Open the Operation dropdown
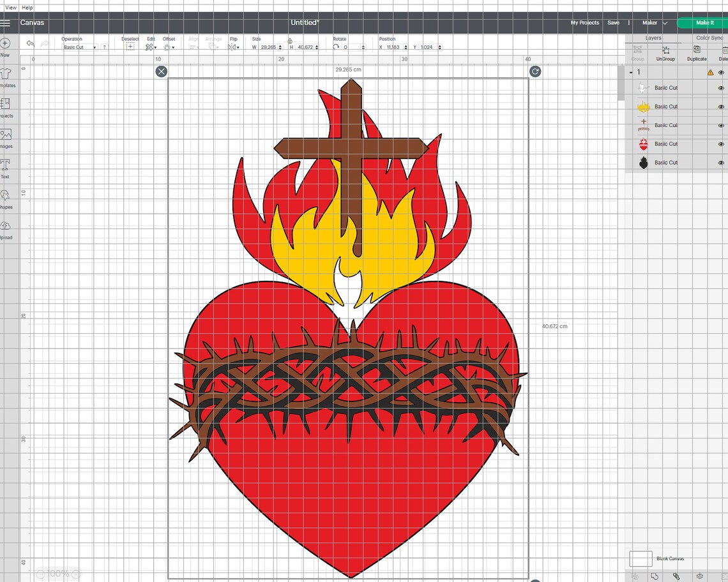Screen dimensions: 728x582 [x=78, y=47]
